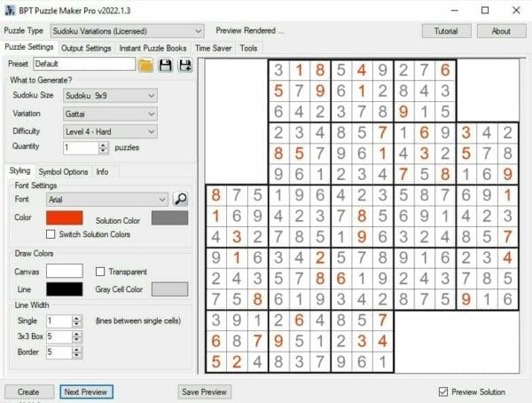The width and height of the screenshot is (532, 403).
Task: Click the Tutorial button
Action: 447,31
